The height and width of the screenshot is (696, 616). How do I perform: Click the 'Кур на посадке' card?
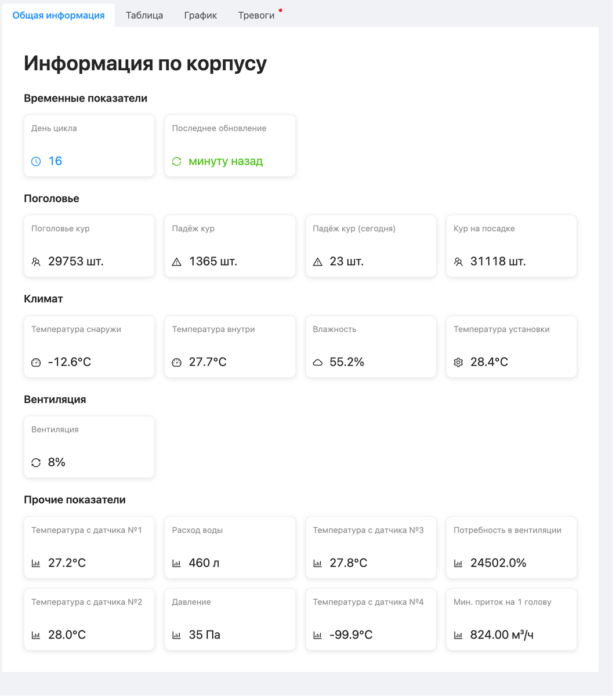[511, 246]
